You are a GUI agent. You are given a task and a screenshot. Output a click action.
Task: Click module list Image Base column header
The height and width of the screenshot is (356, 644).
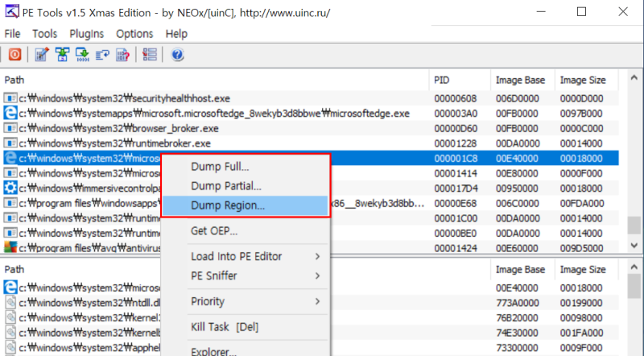point(522,269)
